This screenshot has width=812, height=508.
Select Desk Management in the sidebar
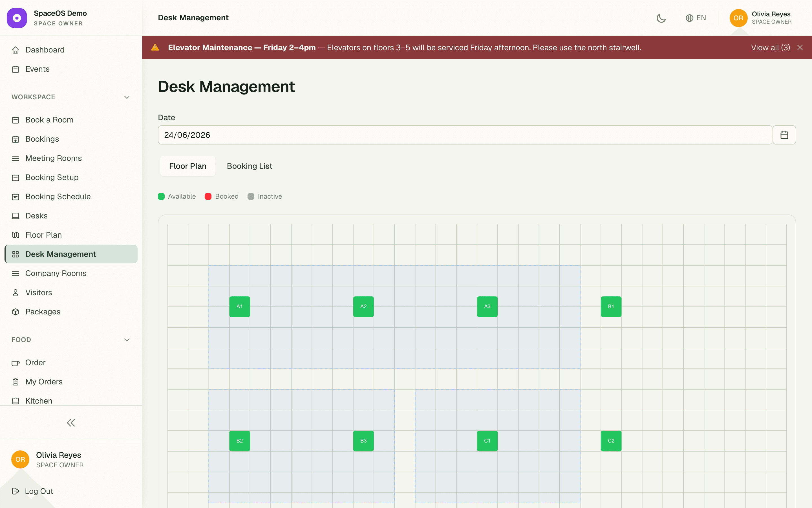pyautogui.click(x=71, y=254)
